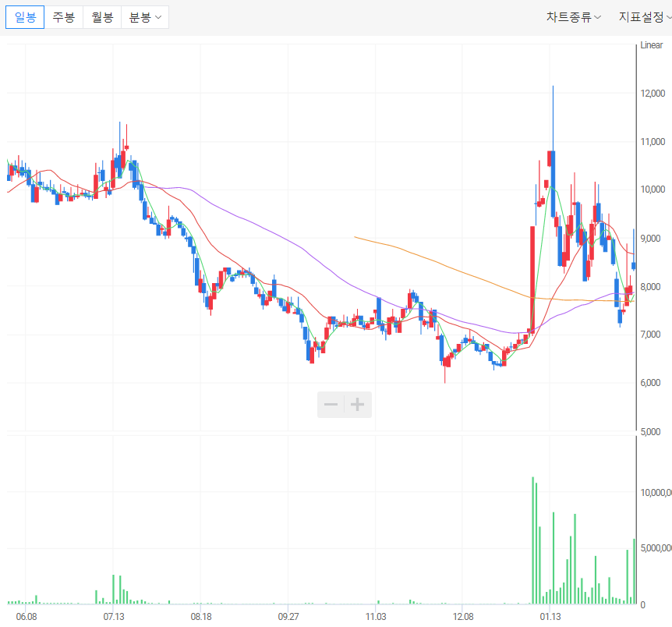This screenshot has width=672, height=627.
Task: Click the 7,000 price axis label
Action: pos(651,335)
